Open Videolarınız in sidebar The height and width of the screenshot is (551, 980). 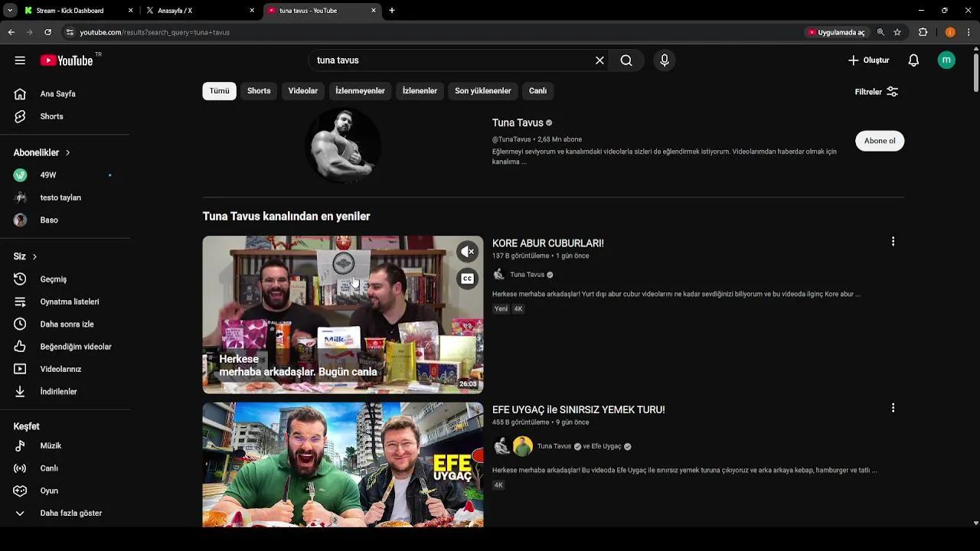coord(65,369)
